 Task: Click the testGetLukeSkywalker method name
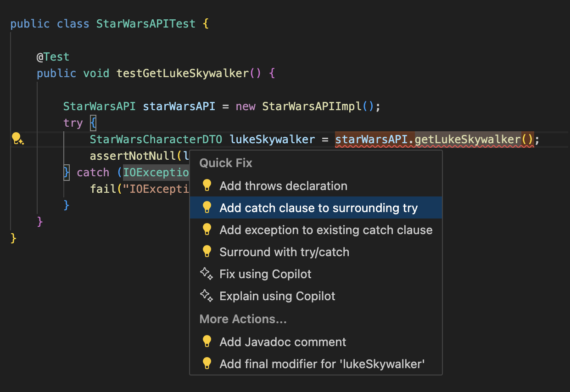pyautogui.click(x=183, y=73)
